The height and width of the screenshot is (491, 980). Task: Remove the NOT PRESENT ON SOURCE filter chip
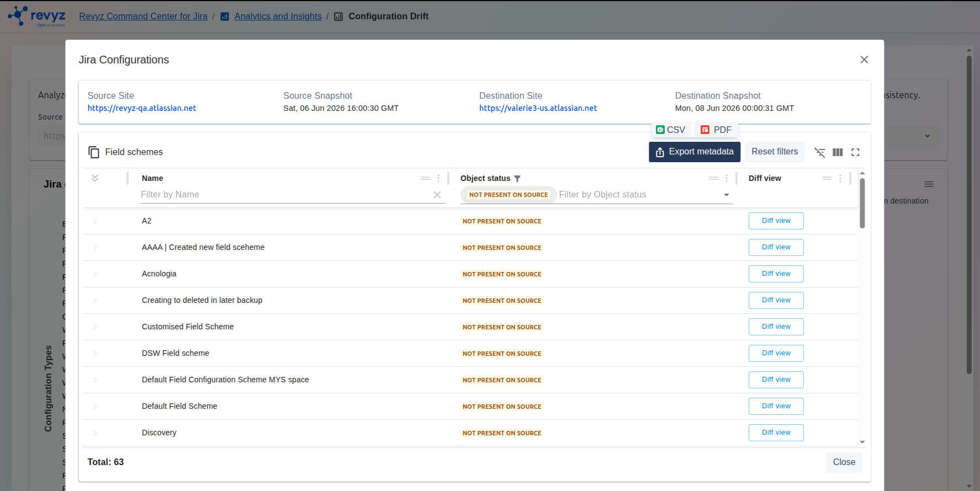coord(508,195)
